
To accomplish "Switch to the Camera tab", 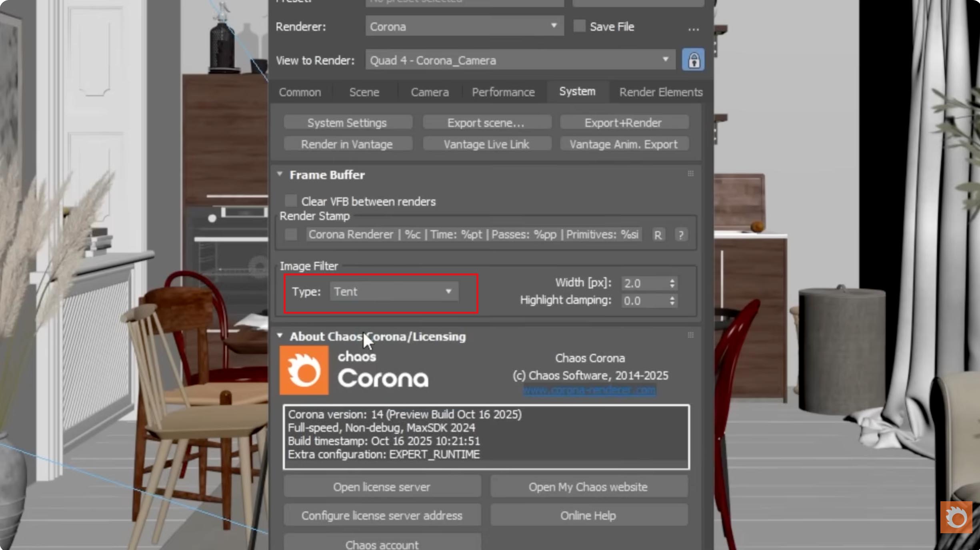I will tap(430, 92).
